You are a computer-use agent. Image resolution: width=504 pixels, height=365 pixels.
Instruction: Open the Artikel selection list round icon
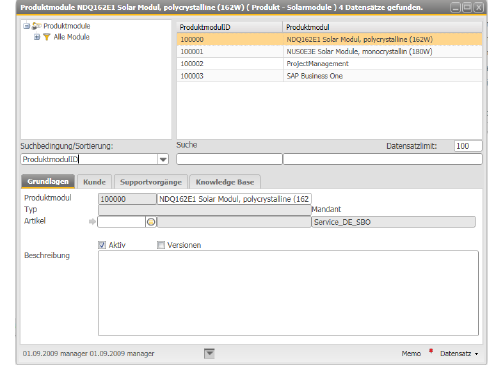pyautogui.click(x=151, y=222)
